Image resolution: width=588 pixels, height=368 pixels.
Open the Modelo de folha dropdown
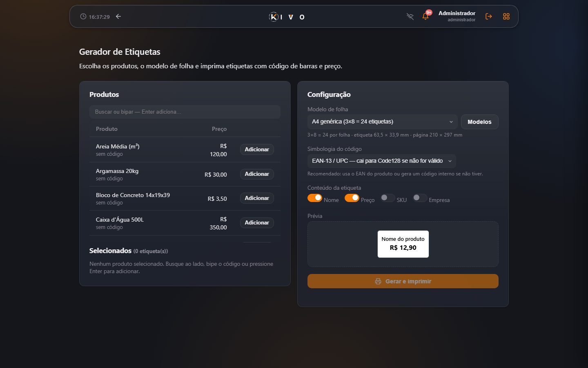383,122
